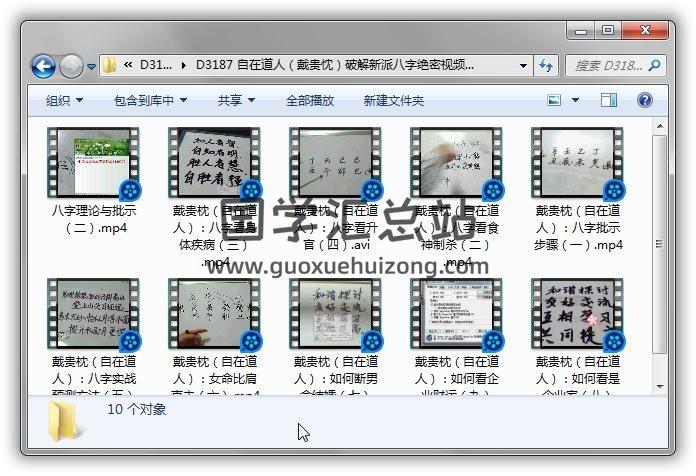This screenshot has width=696, height=476.
Task: Open the 共享 (Share) menu
Action: coord(236,101)
